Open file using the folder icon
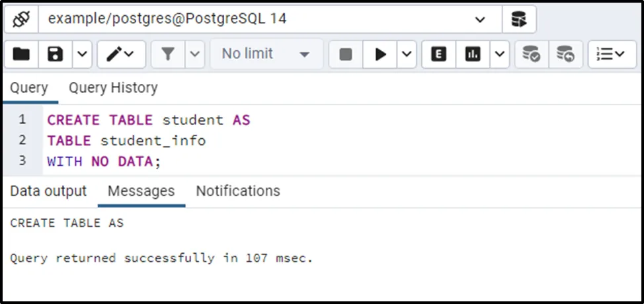This screenshot has height=304, width=644. pyautogui.click(x=22, y=54)
